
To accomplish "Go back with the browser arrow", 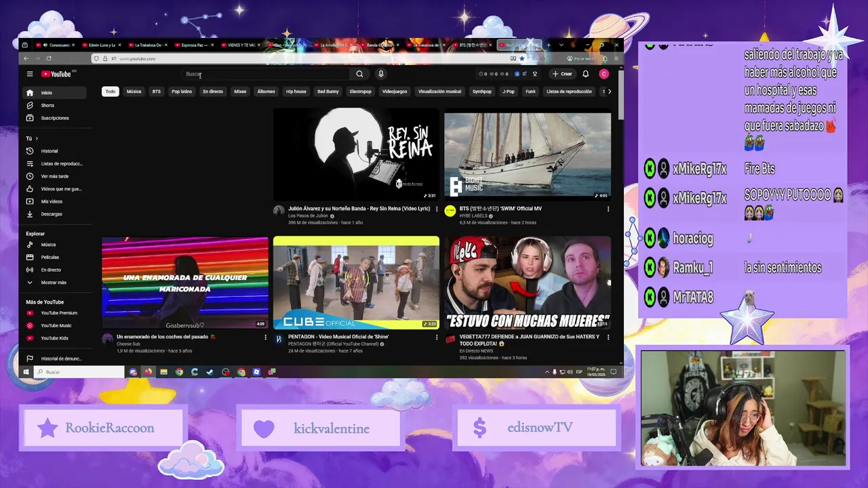I will coord(26,58).
